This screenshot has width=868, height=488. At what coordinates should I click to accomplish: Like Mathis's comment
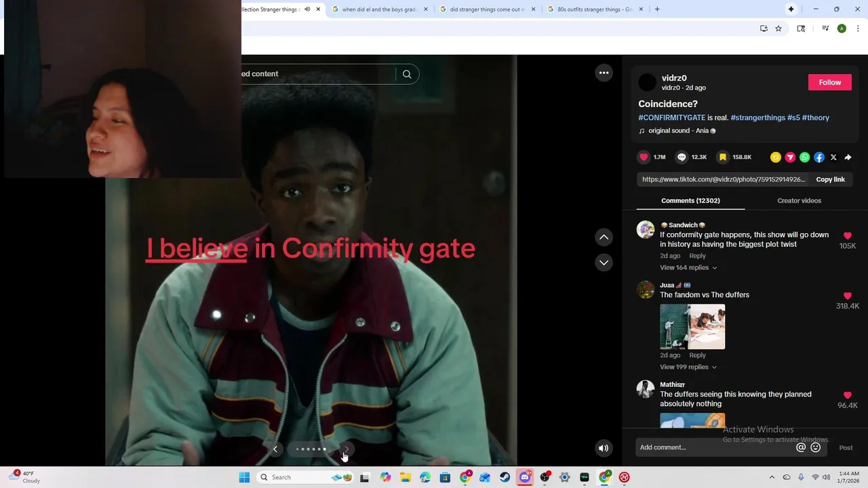[848, 395]
